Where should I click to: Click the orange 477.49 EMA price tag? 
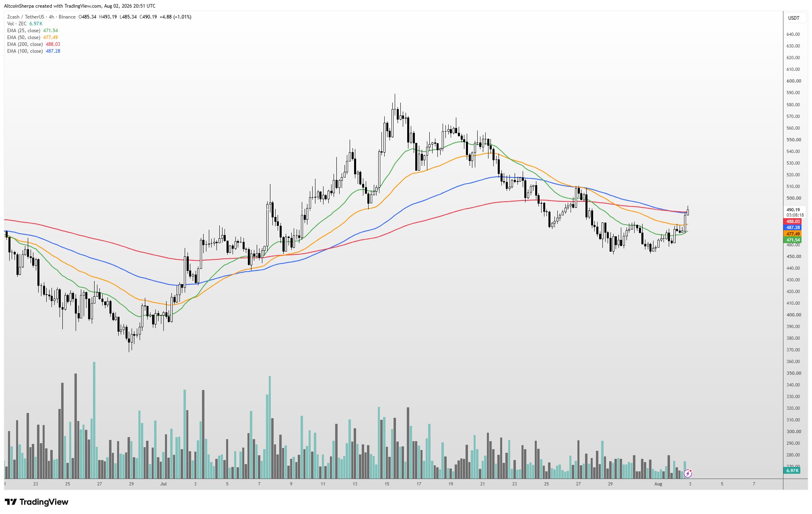point(793,234)
